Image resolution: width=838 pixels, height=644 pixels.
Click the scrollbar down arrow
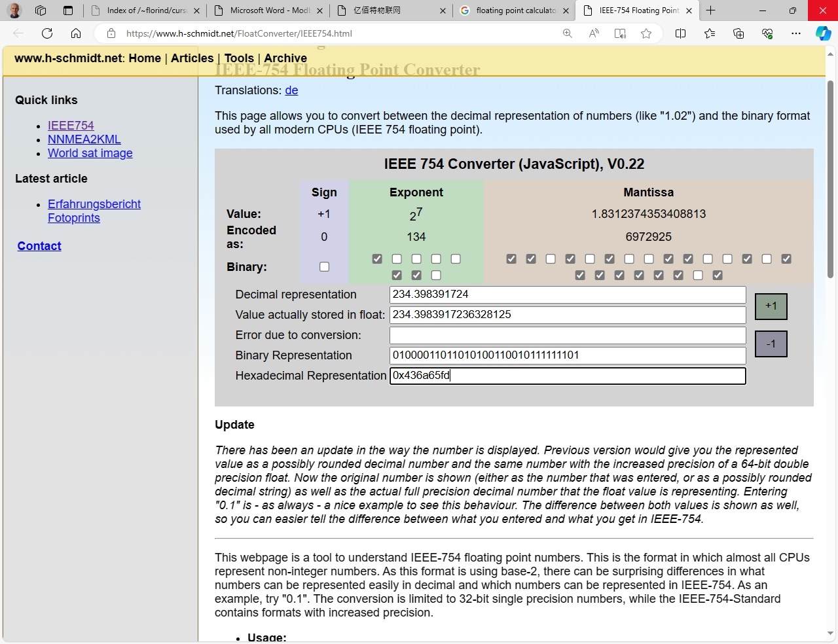click(x=831, y=634)
